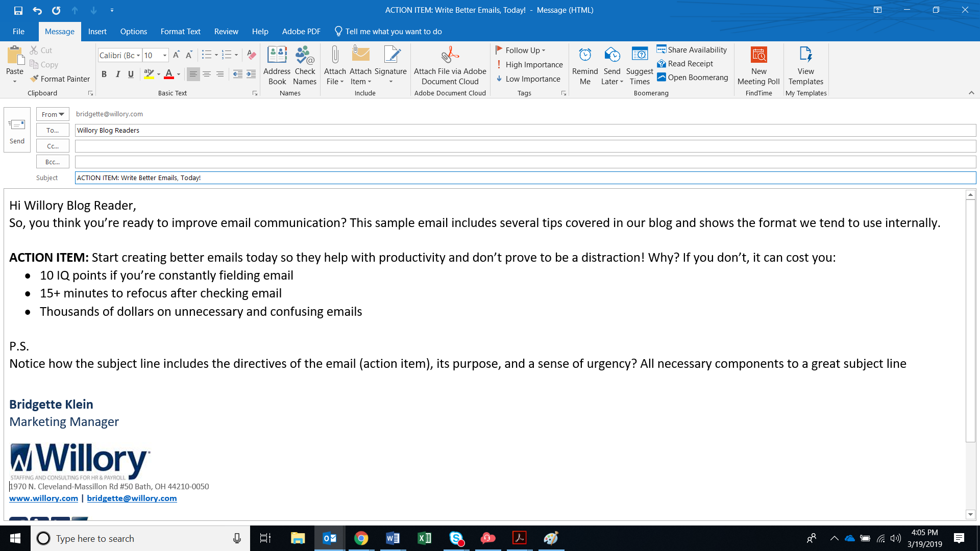The height and width of the screenshot is (551, 980).
Task: Toggle High Importance tag
Action: (x=529, y=65)
